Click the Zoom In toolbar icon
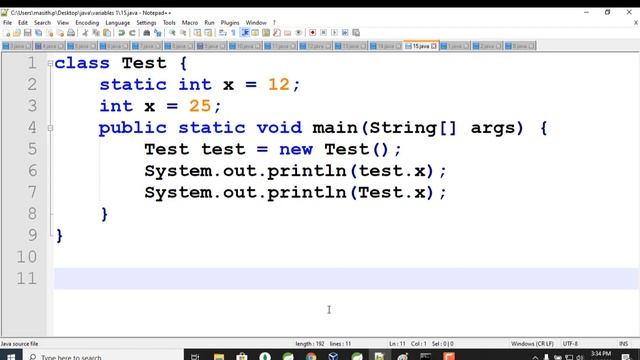 (x=172, y=33)
